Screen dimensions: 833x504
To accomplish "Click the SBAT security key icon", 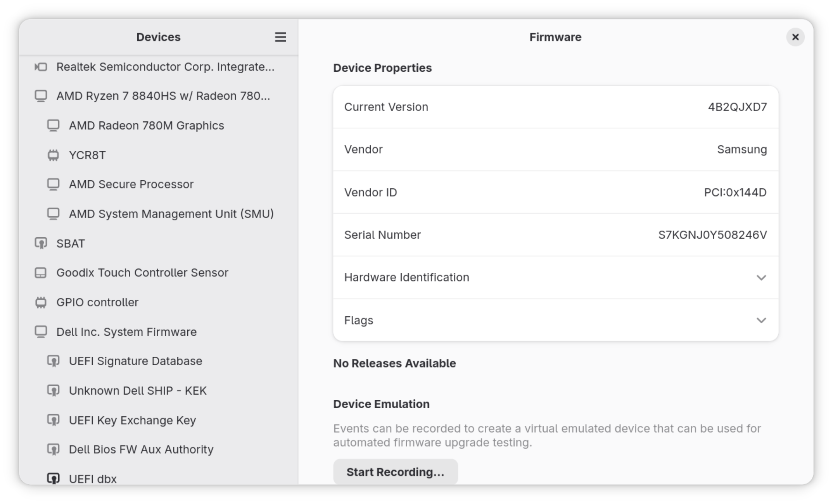I will (41, 243).
